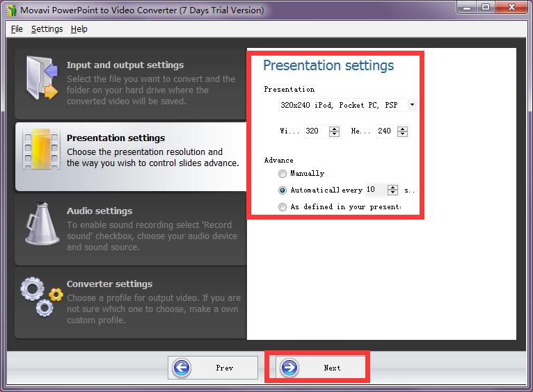This screenshot has height=392, width=533.
Task: Click the seconds interval field showing 10
Action: (376, 190)
